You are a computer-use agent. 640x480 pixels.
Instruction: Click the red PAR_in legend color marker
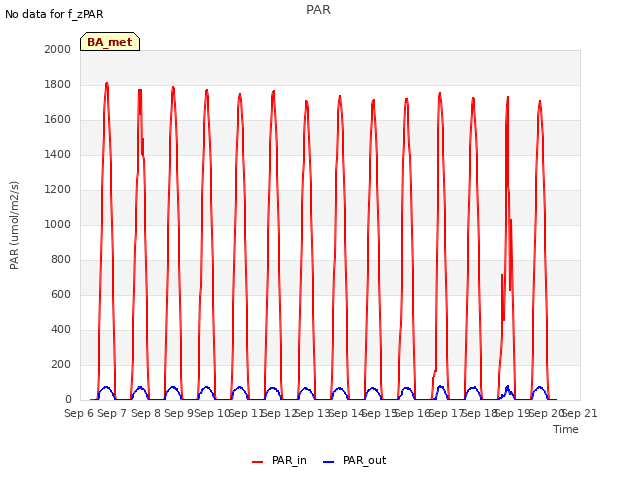click(258, 462)
